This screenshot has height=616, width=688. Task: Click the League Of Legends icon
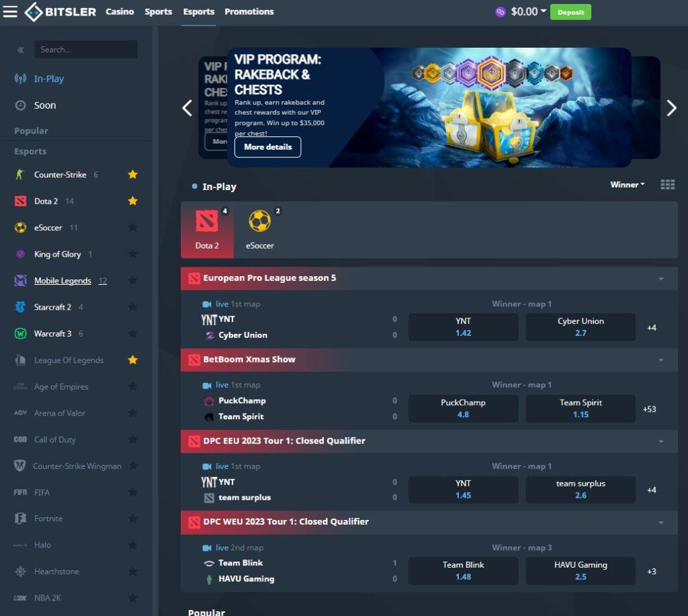point(20,360)
